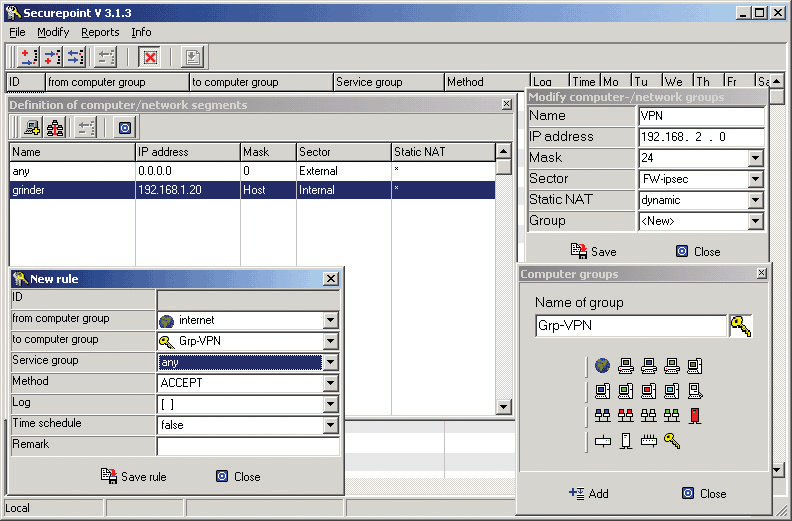
Task: Pick the globe icon in Computer groups palette
Action: 602,365
